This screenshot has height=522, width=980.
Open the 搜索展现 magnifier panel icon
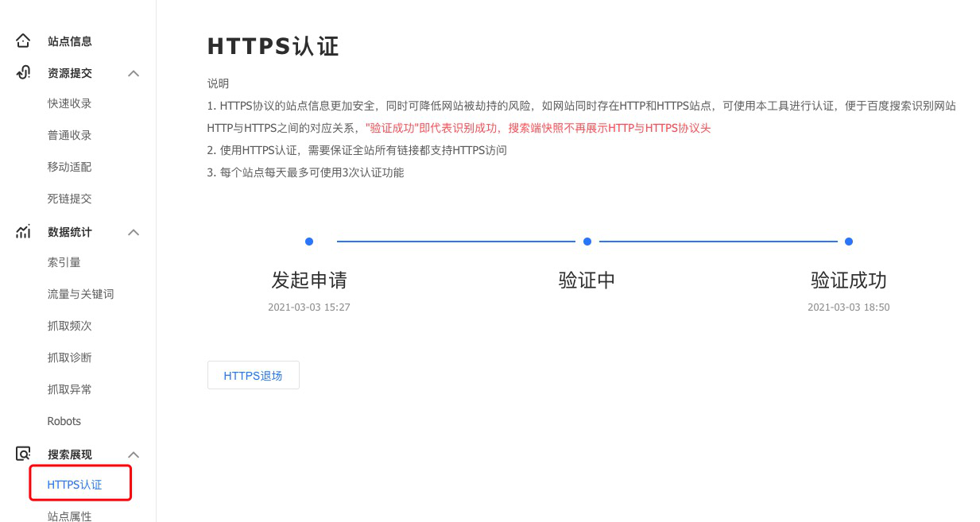22,453
